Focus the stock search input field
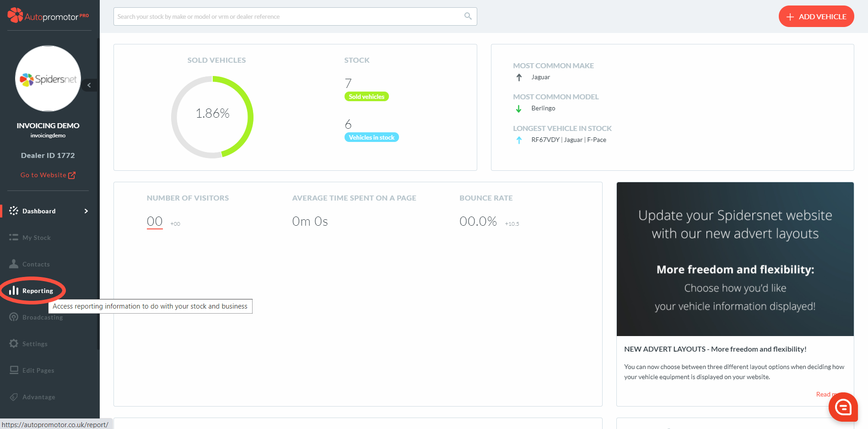 pyautogui.click(x=288, y=16)
